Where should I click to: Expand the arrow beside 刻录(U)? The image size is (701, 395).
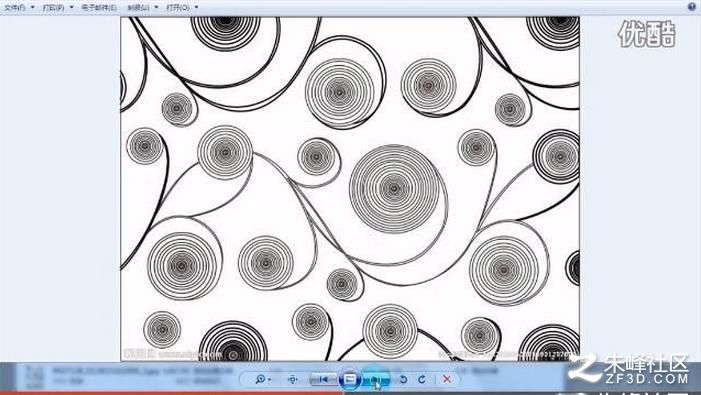[x=156, y=8]
